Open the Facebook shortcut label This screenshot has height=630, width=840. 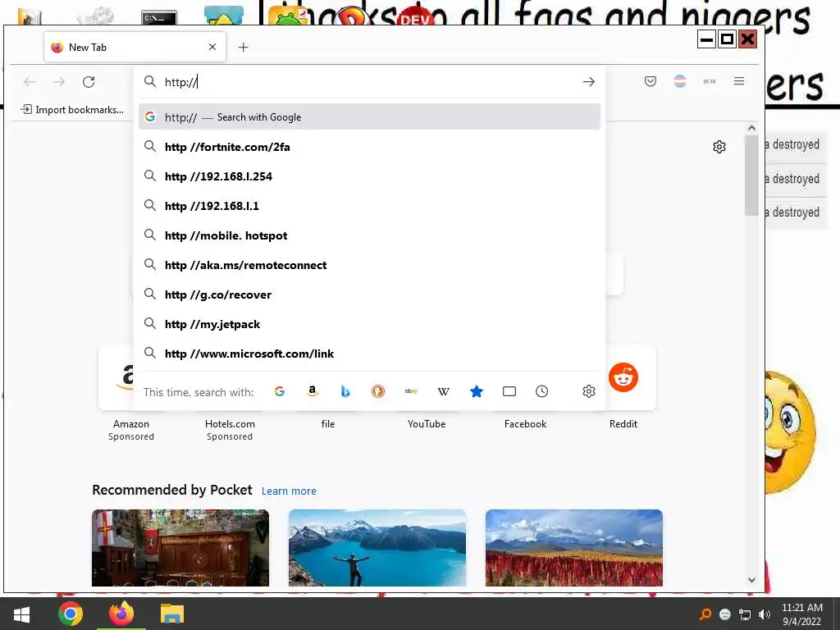click(x=526, y=424)
